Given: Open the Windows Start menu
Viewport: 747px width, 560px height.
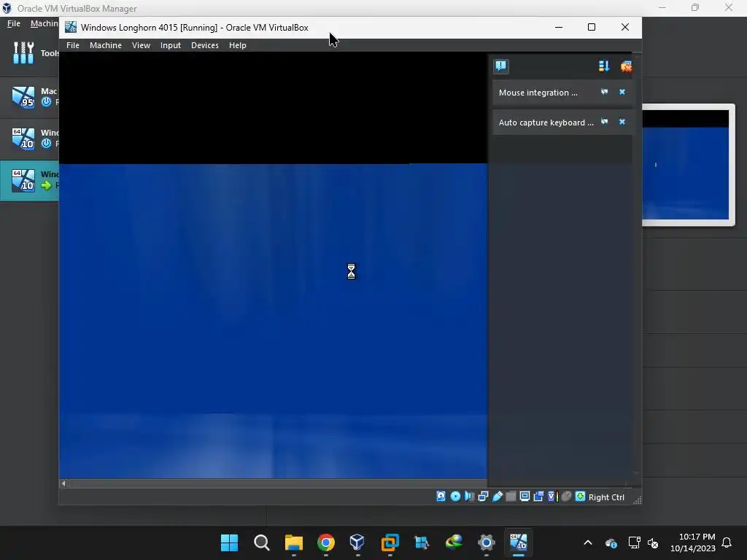Looking at the screenshot, I should click(x=229, y=542).
